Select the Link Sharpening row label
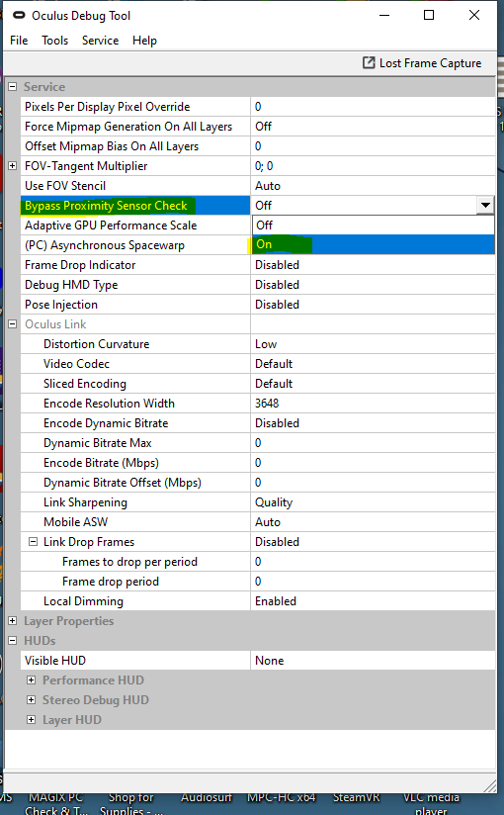The width and height of the screenshot is (504, 815). [x=85, y=502]
